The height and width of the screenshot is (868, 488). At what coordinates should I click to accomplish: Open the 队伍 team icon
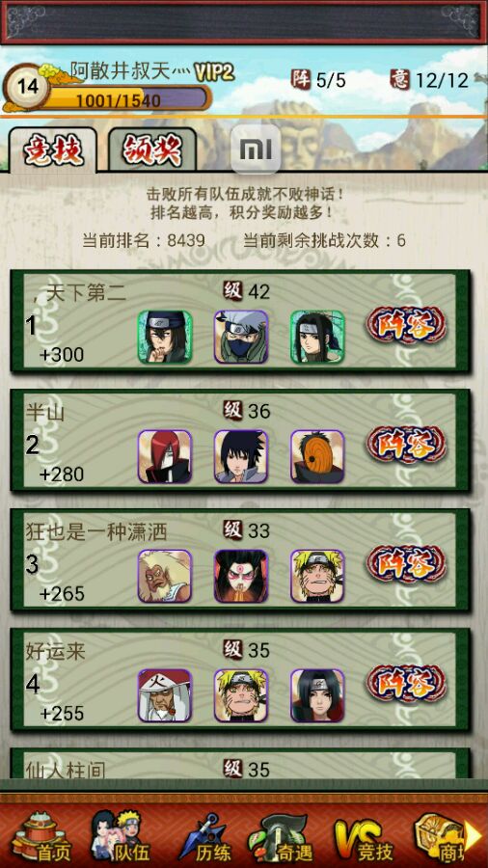[x=120, y=837]
